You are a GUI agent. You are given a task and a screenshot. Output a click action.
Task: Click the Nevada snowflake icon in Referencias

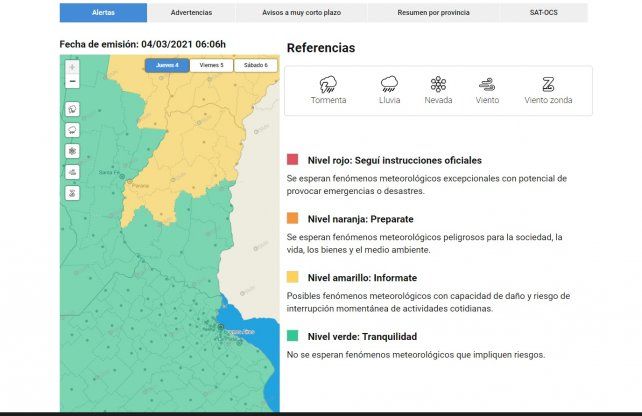[438, 84]
